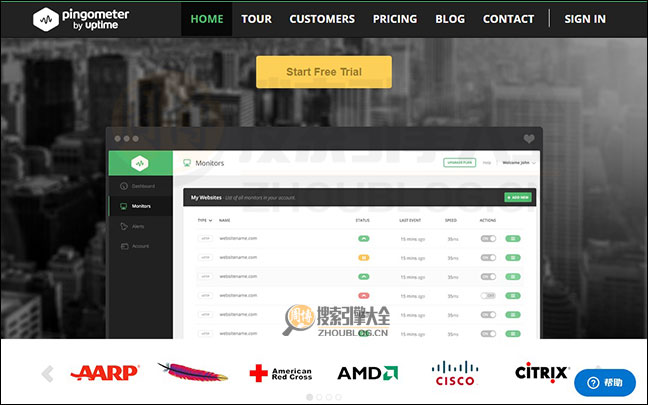The height and width of the screenshot is (405, 648).
Task: Open the CUSTOMERS nav item
Action: coord(322,19)
